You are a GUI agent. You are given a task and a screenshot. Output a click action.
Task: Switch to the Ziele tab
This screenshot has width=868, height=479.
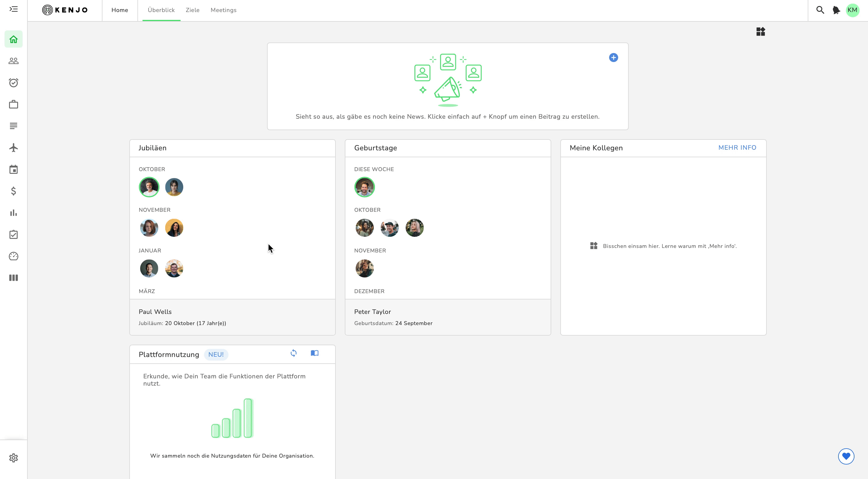192,10
